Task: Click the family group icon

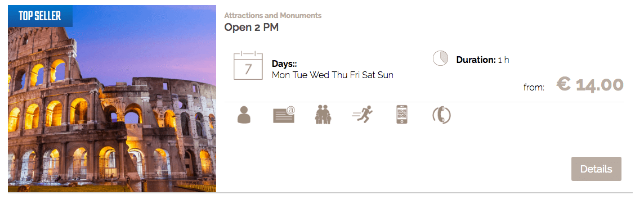Action: coord(323,115)
